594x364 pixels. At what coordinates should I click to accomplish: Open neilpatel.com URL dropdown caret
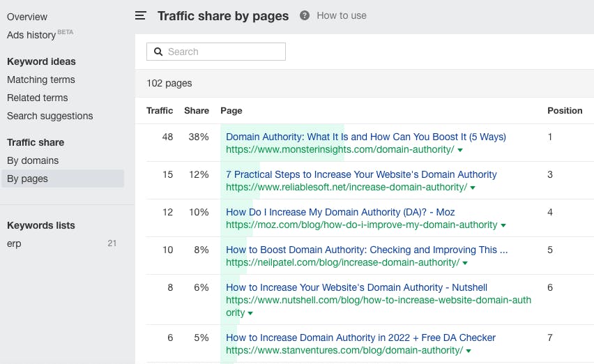(465, 263)
